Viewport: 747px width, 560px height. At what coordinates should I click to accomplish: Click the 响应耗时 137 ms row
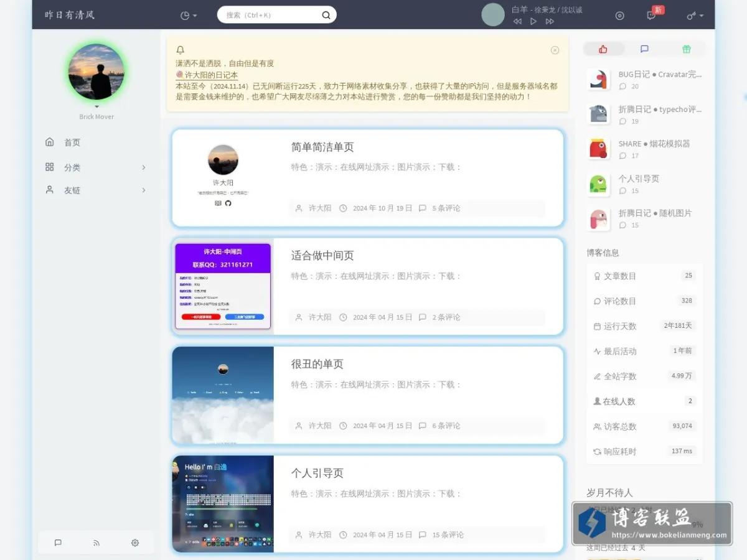(644, 451)
